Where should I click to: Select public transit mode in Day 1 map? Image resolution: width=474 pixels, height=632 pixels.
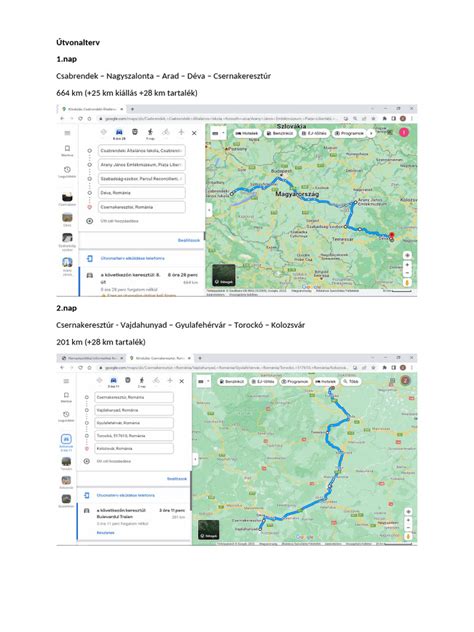[135, 132]
